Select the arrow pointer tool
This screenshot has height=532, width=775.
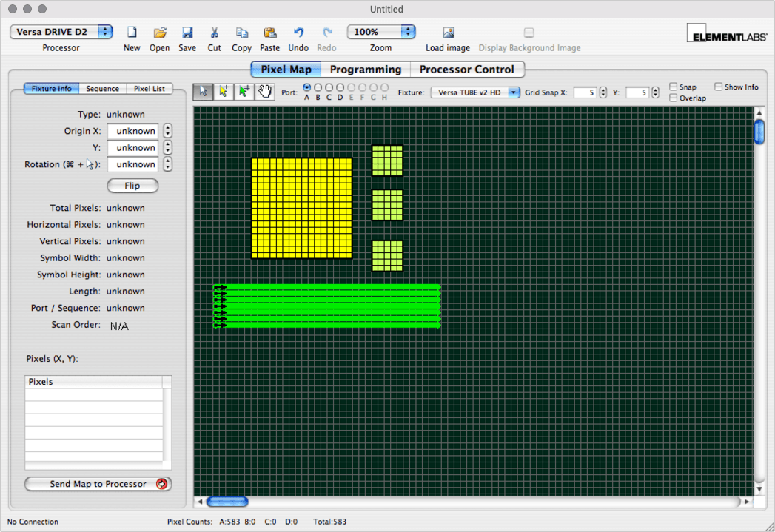(x=203, y=91)
